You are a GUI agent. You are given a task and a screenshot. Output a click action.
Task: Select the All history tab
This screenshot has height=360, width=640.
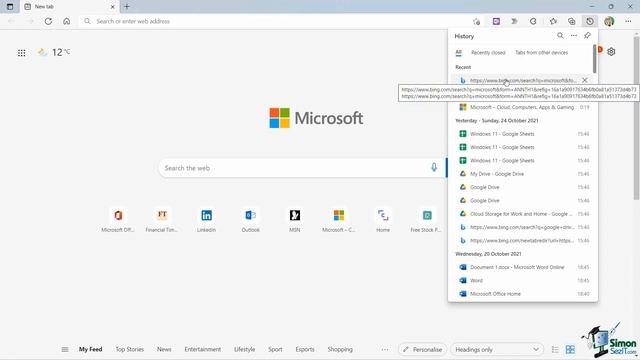(458, 53)
